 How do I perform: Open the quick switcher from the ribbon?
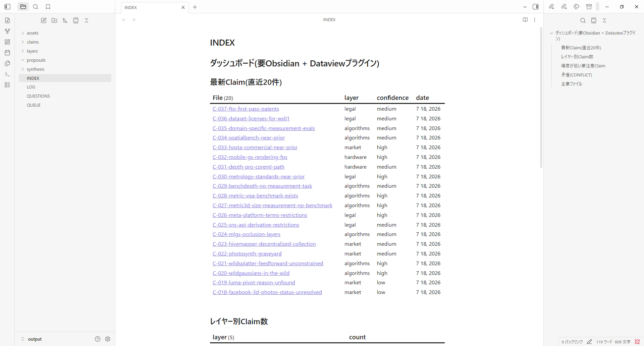coord(7,20)
